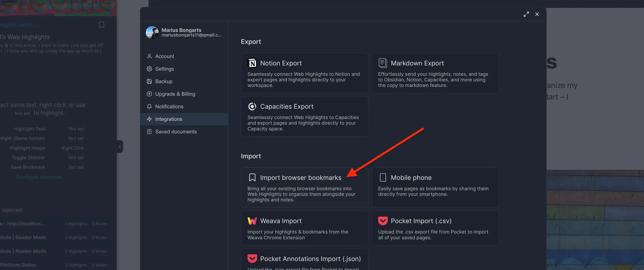Click the Highlight Text shortcut row in background
Screen dimensions: 644x270
point(49,129)
